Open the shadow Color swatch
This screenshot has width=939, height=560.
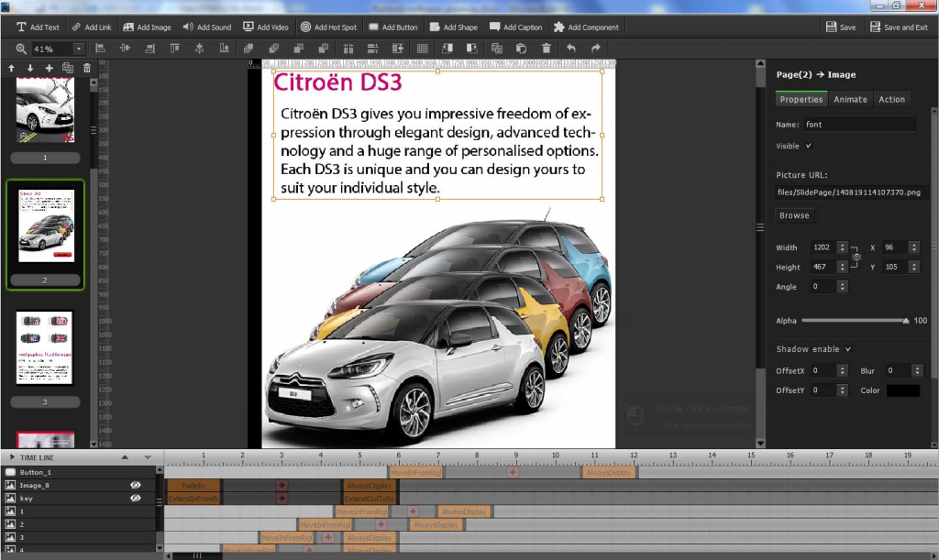click(903, 390)
